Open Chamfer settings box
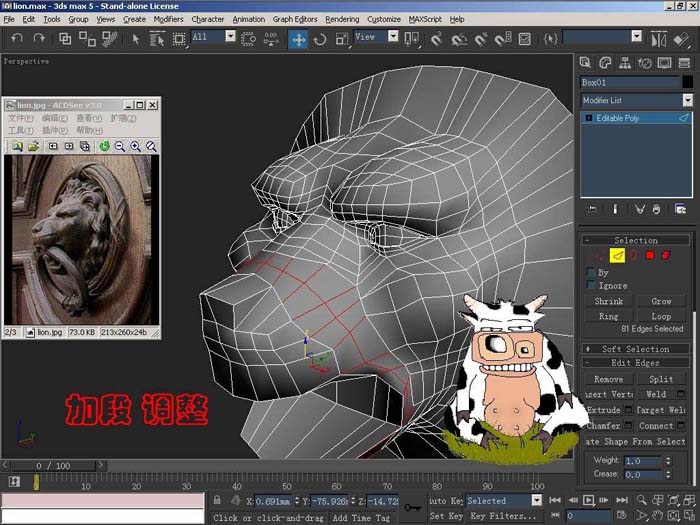Viewport: 700px width, 525px height. [628, 425]
